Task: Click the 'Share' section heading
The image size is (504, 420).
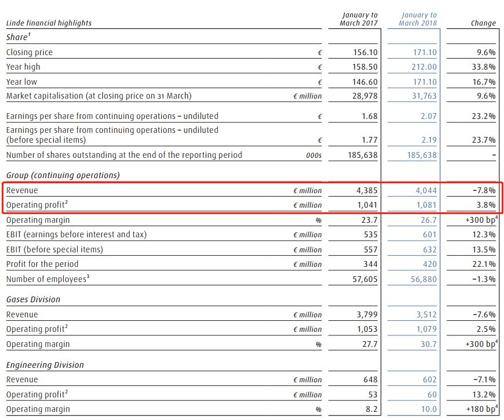Action: pyautogui.click(x=18, y=37)
